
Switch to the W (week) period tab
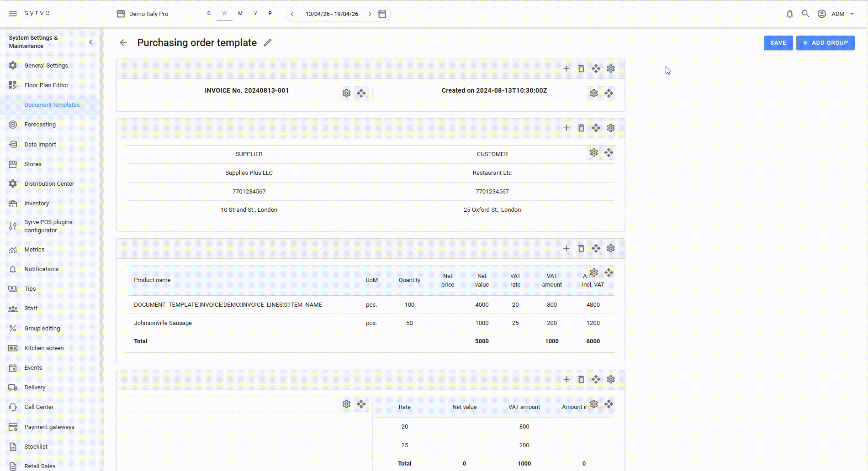(x=224, y=14)
